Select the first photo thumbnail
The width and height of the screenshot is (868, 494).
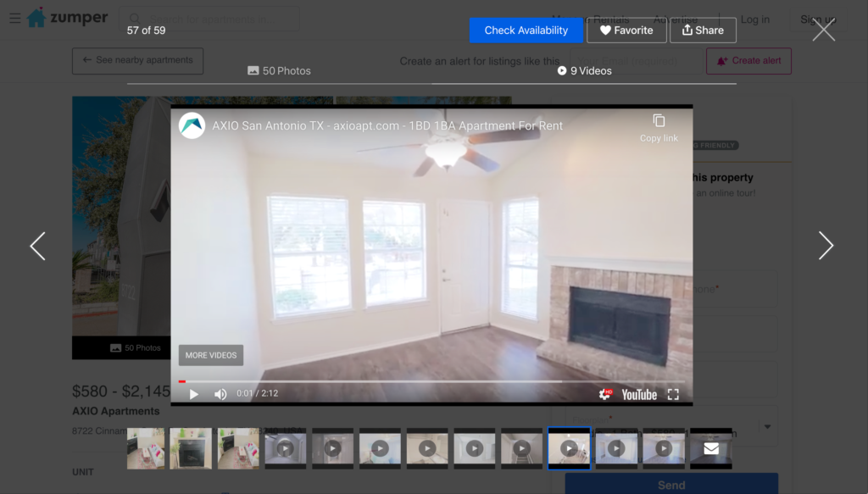coord(146,448)
